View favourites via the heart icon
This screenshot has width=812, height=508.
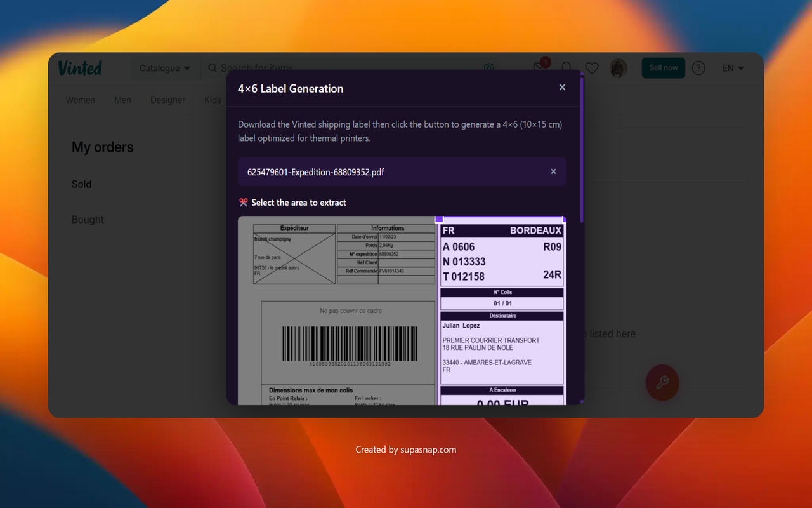click(x=592, y=68)
